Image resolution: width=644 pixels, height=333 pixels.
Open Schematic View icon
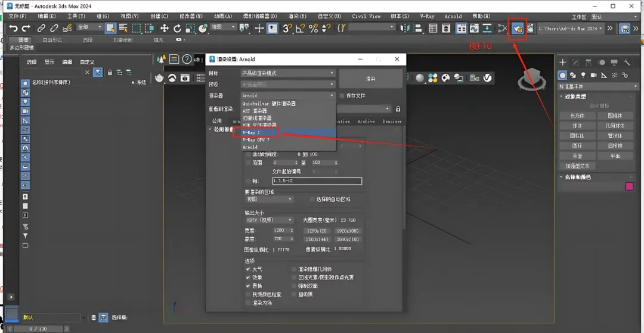coord(503,29)
